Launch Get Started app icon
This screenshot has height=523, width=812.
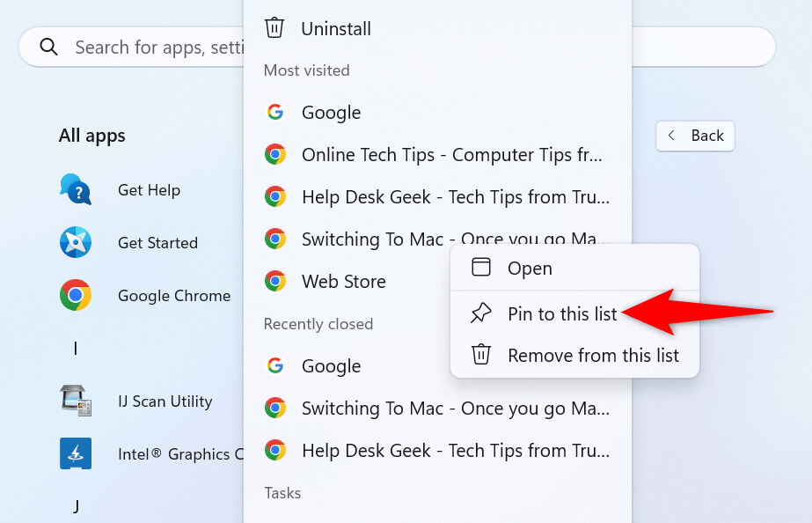pos(76,242)
